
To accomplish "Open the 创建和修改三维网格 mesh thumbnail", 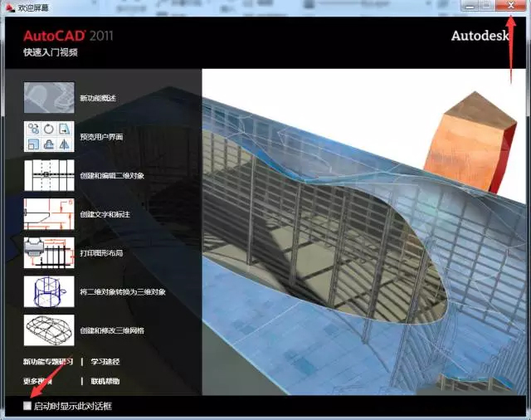I will pyautogui.click(x=49, y=330).
